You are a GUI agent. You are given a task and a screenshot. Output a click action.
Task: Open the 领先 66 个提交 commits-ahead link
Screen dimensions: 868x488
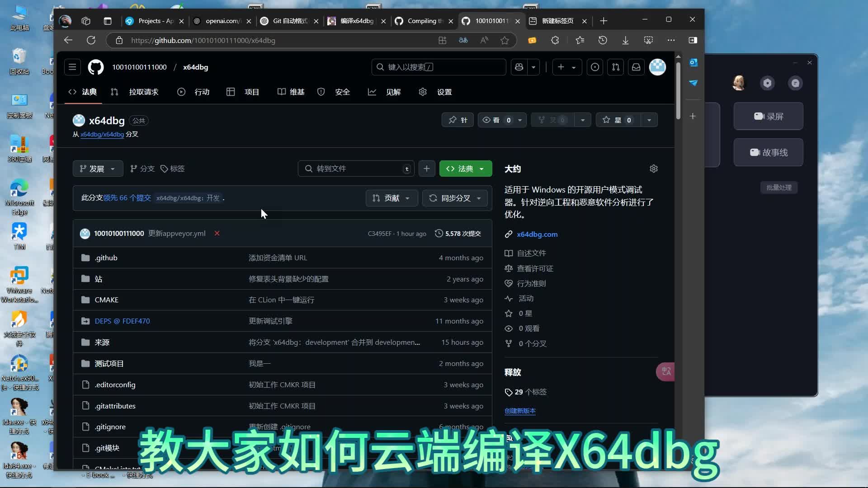[x=127, y=198]
